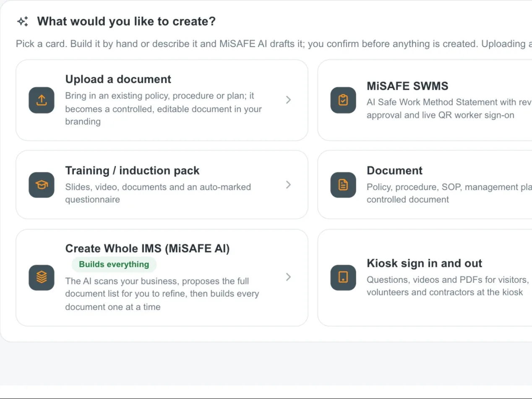Select the Kiosk sign in and out title
The width and height of the screenshot is (532, 399).
coord(424,263)
